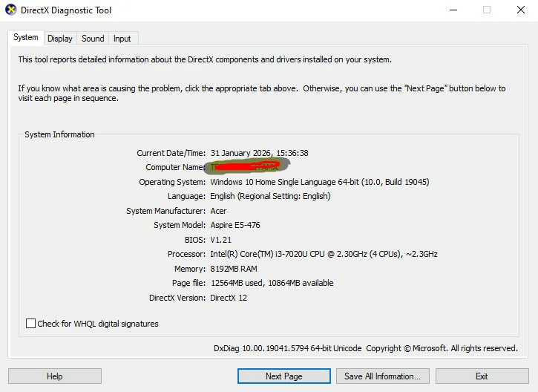
Task: Click the maximize window button
Action: (x=487, y=10)
